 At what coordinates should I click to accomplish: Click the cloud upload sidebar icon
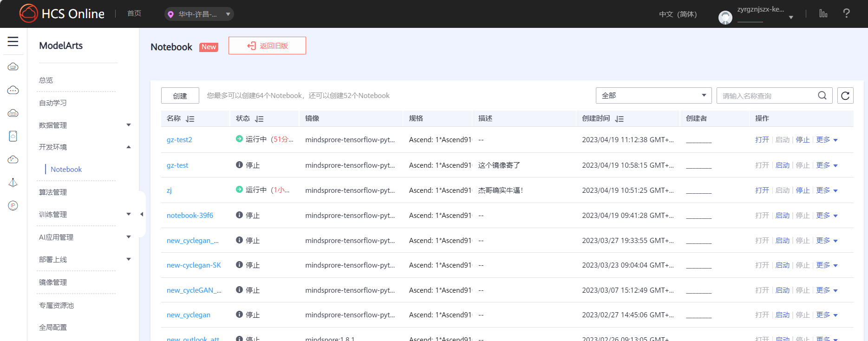pyautogui.click(x=13, y=159)
